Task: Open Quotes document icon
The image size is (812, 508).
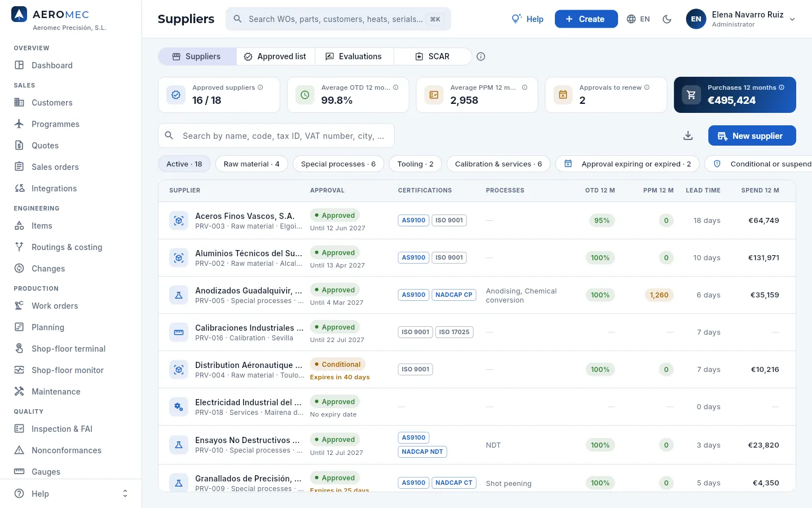Action: (x=19, y=145)
